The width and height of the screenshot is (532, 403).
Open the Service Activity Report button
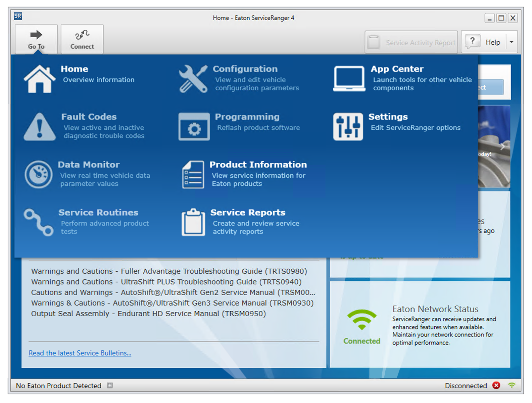point(411,42)
